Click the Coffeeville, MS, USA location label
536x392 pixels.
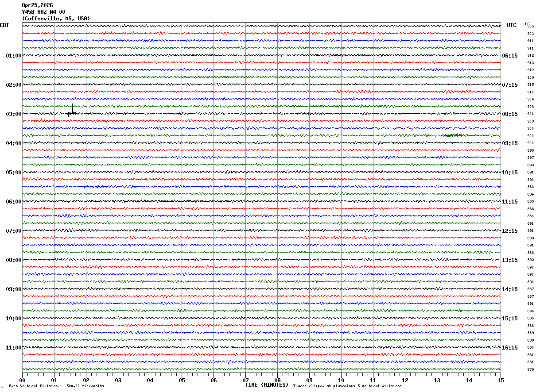click(56, 19)
